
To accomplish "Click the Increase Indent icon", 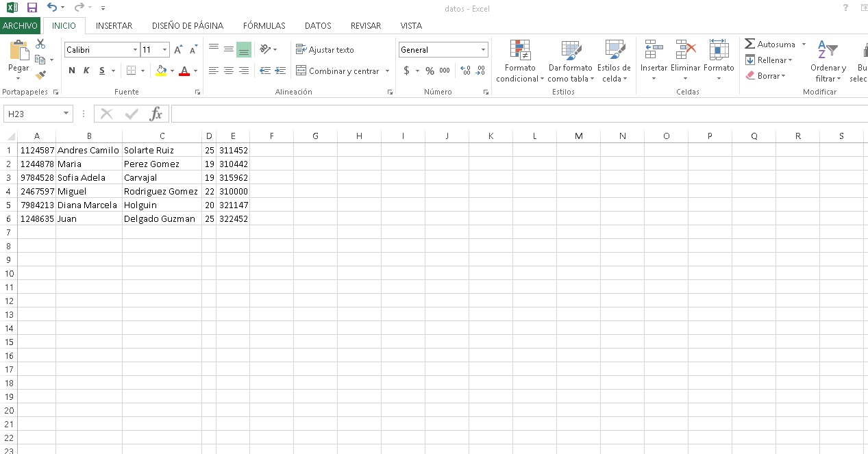I will [280, 71].
